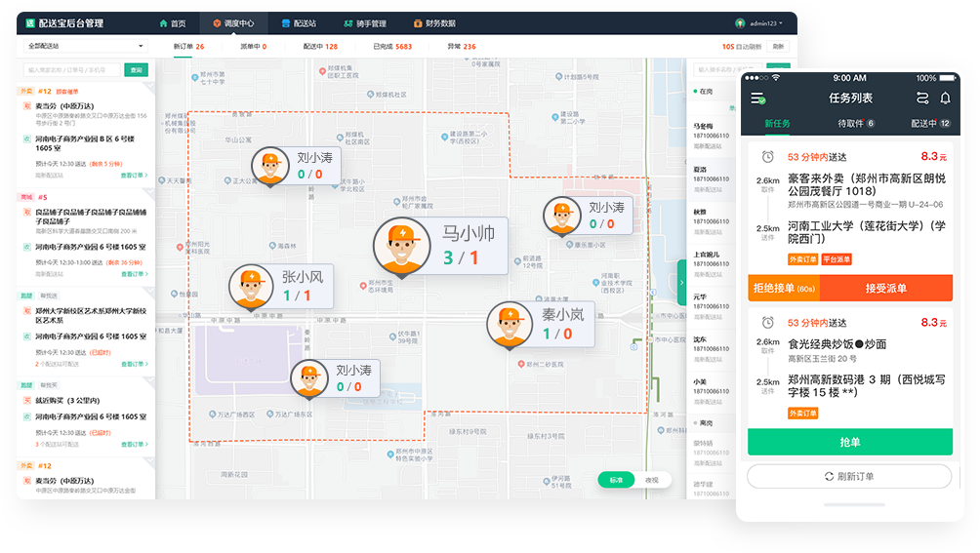Switch map to 标准 standard mode
The height and width of the screenshot is (553, 980).
[x=617, y=480]
